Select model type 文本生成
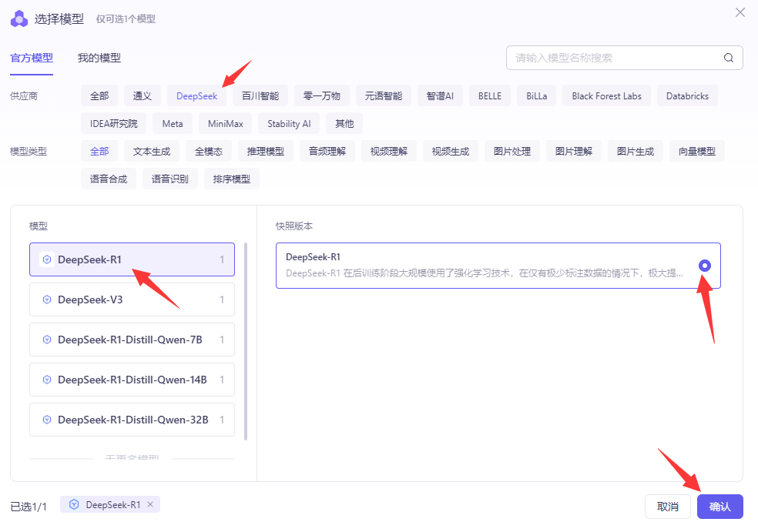Image resolution: width=758 pixels, height=532 pixels. (151, 151)
